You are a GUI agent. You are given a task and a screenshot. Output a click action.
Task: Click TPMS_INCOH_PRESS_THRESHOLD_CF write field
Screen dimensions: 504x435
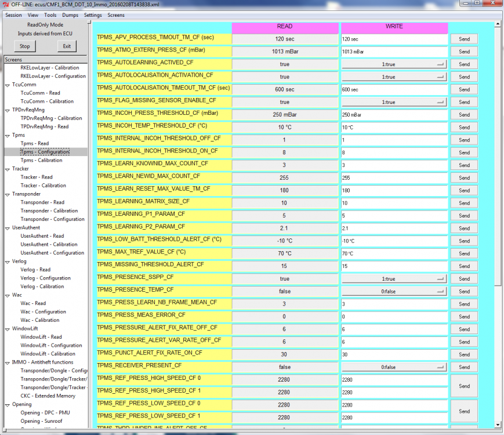[394, 115]
